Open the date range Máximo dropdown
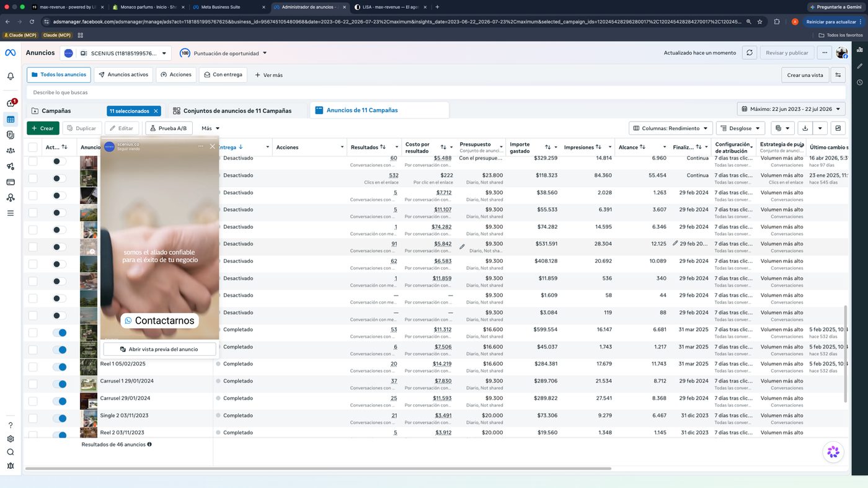868x488 pixels. tap(791, 109)
